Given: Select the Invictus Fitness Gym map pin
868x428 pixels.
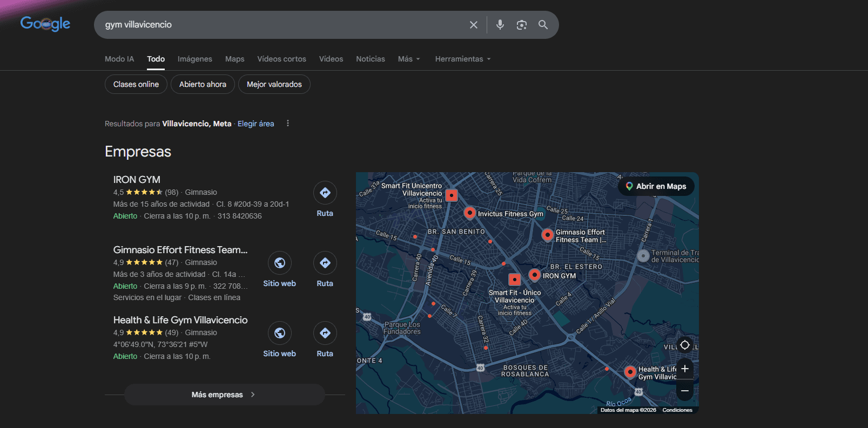Looking at the screenshot, I should 470,213.
